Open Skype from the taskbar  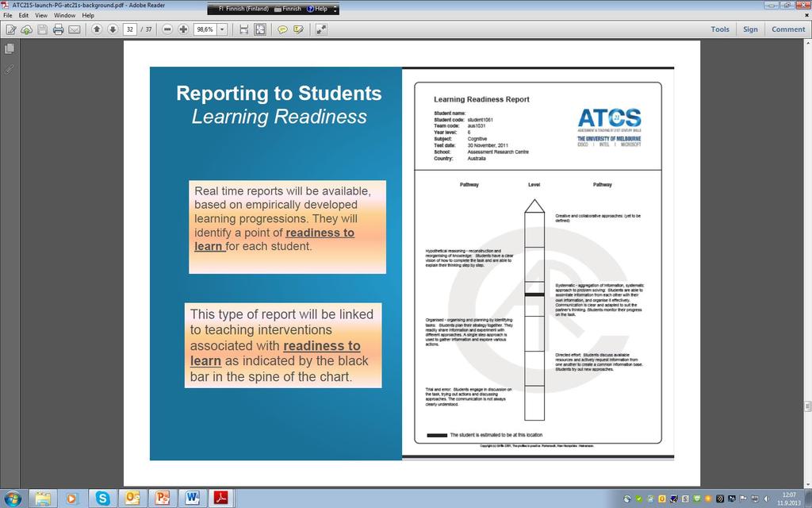pyautogui.click(x=102, y=498)
